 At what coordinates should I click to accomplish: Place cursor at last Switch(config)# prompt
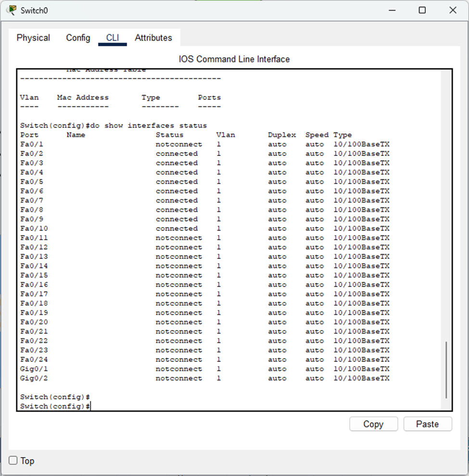tap(91, 406)
